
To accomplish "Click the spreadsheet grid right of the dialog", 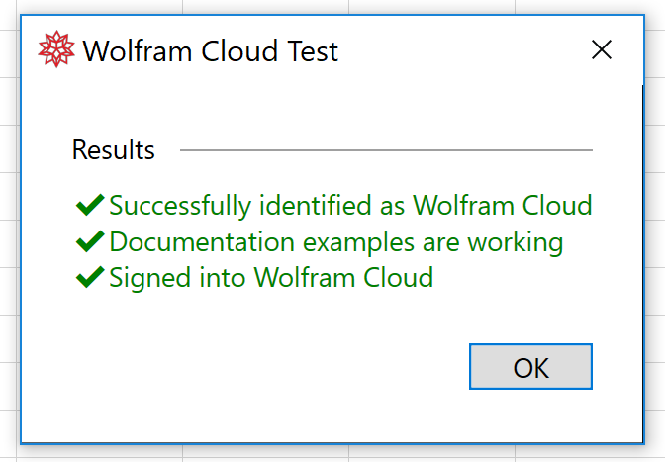I will tap(655, 200).
